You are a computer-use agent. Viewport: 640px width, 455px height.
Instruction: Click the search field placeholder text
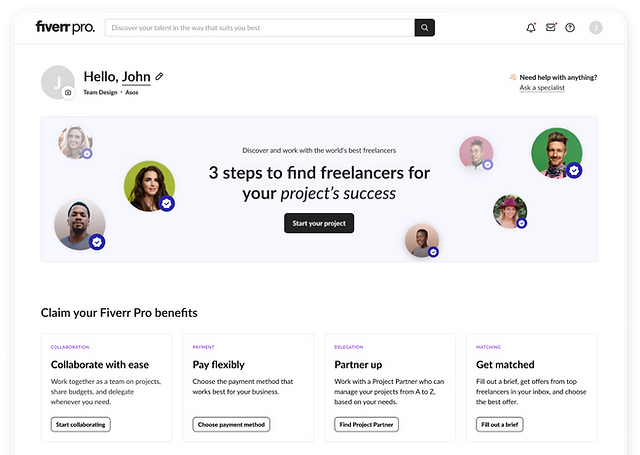coord(186,28)
